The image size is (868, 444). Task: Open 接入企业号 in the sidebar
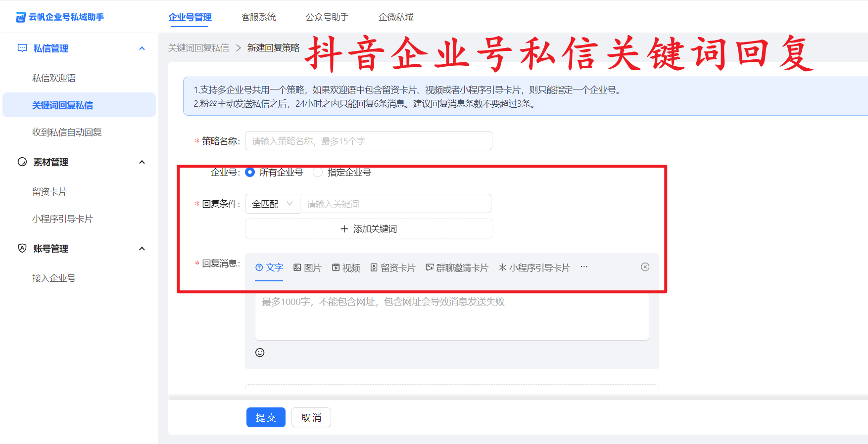[54, 278]
